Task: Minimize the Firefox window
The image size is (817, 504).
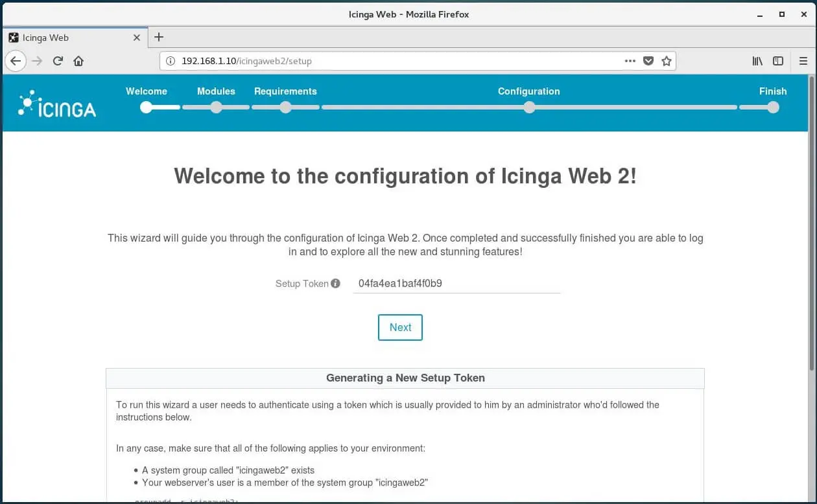Action: click(759, 14)
